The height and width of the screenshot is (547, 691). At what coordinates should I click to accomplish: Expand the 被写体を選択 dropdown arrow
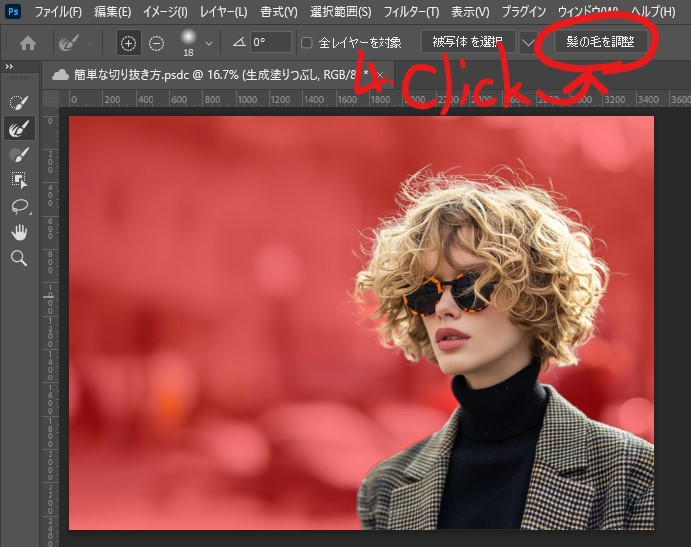528,42
